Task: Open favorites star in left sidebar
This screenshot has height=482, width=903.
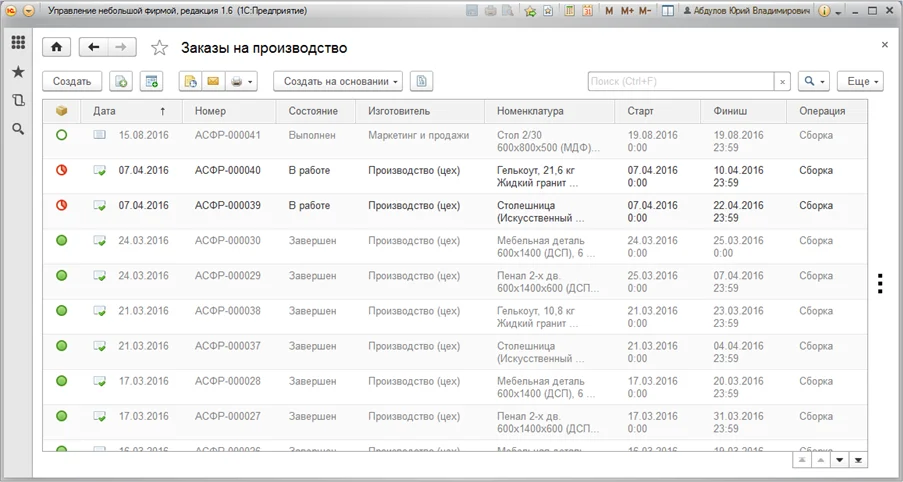Action: [18, 71]
